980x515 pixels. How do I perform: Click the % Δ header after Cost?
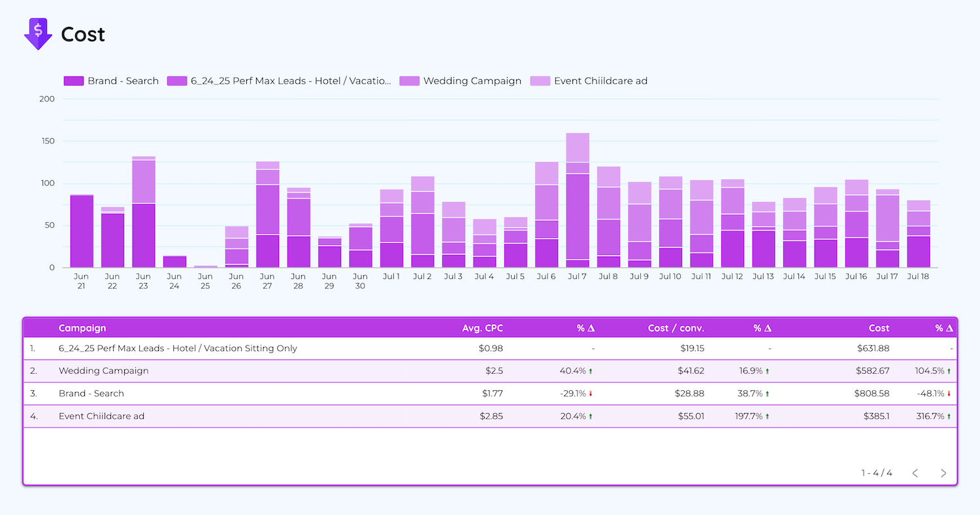pos(944,328)
